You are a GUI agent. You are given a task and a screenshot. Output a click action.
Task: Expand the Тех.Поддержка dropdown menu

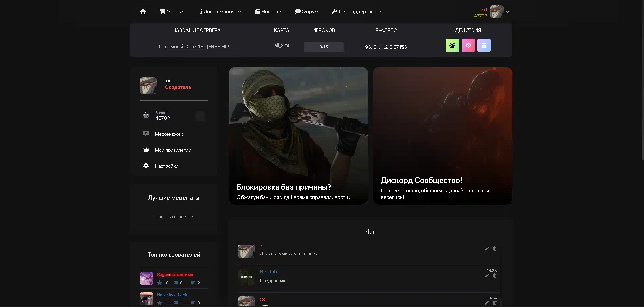point(356,12)
